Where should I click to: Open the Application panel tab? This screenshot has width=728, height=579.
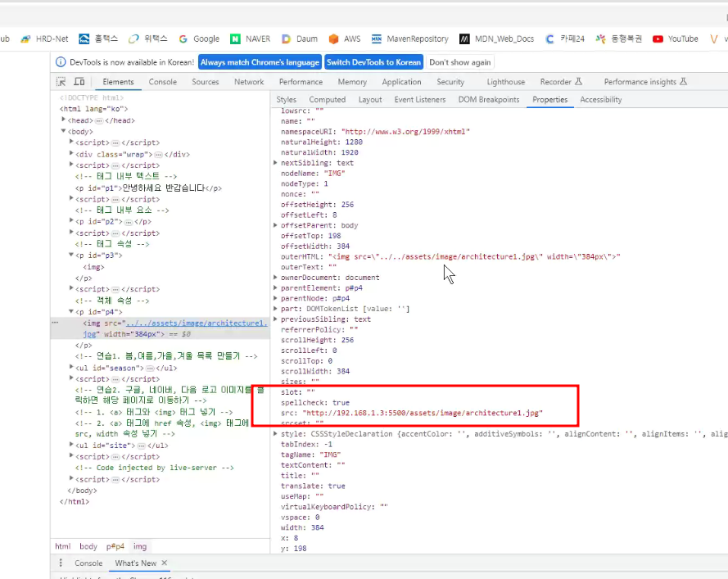click(x=401, y=82)
